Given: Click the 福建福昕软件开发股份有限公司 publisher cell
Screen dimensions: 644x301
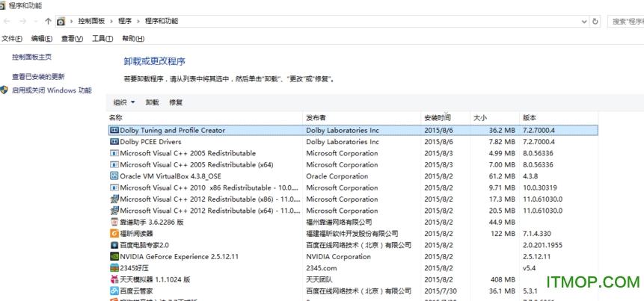Looking at the screenshot, I should (x=352, y=234).
